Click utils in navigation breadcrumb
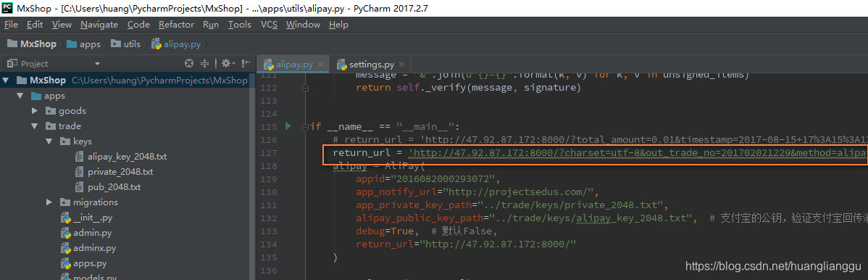This screenshot has height=280, width=868. click(132, 44)
